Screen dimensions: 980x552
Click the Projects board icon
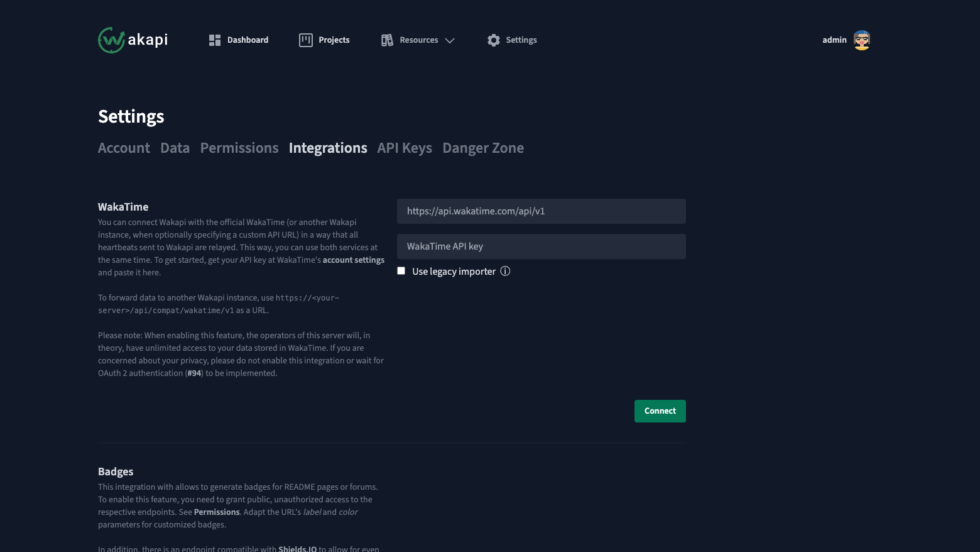point(306,40)
